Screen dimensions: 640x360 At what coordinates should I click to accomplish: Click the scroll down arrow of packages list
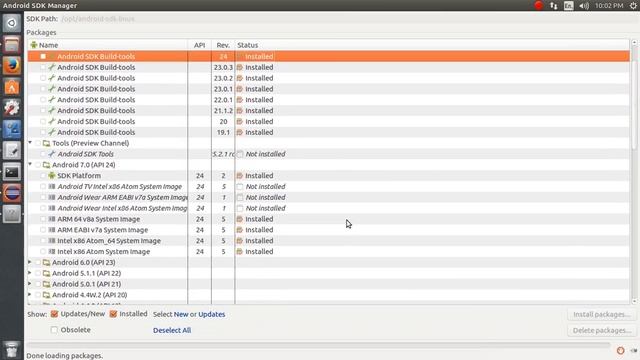coord(634,301)
